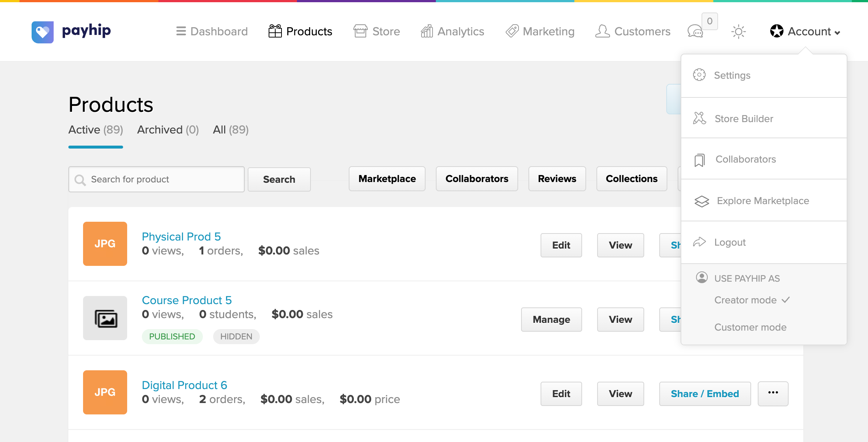Open Customers in top navigation
868x442 pixels.
633,31
